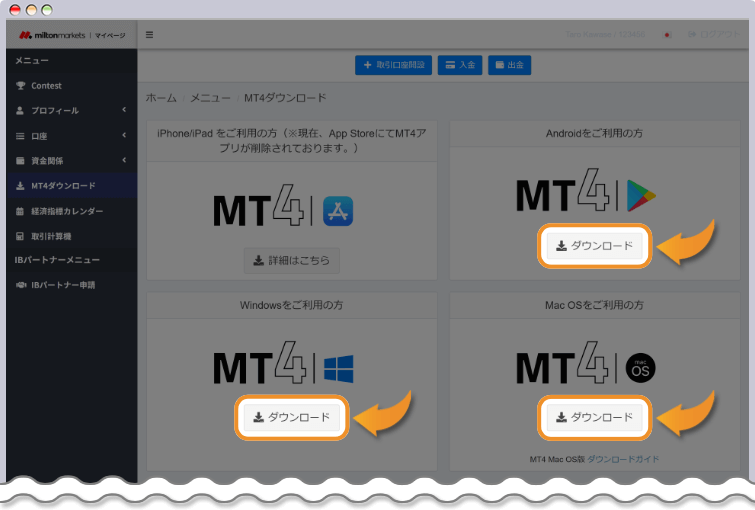755x510 pixels.
Task: Click the mac OS round logo icon
Action: [640, 368]
